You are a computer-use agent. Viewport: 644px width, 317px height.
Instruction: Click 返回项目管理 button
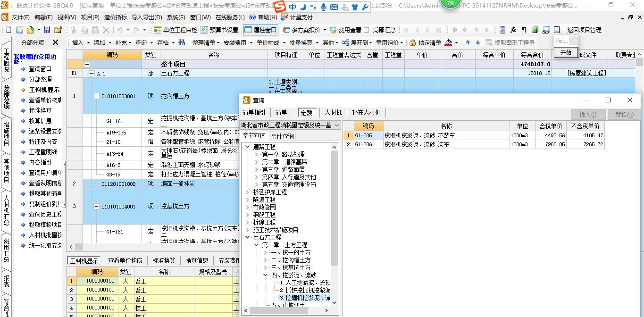pyautogui.click(x=584, y=30)
